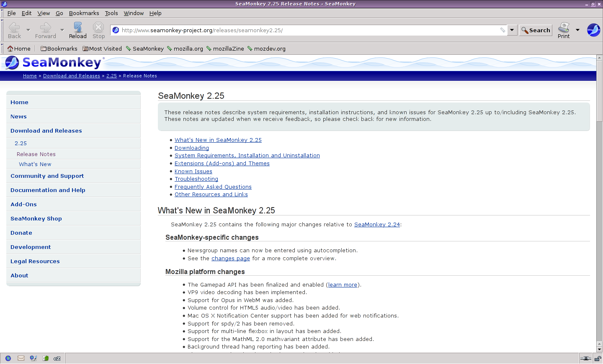
Task: Open the URL bar history dropdown
Action: click(512, 30)
